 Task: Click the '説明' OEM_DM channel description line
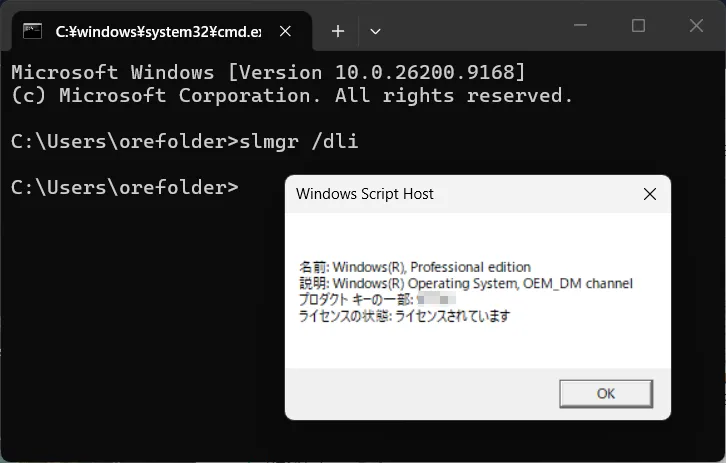[x=466, y=283]
